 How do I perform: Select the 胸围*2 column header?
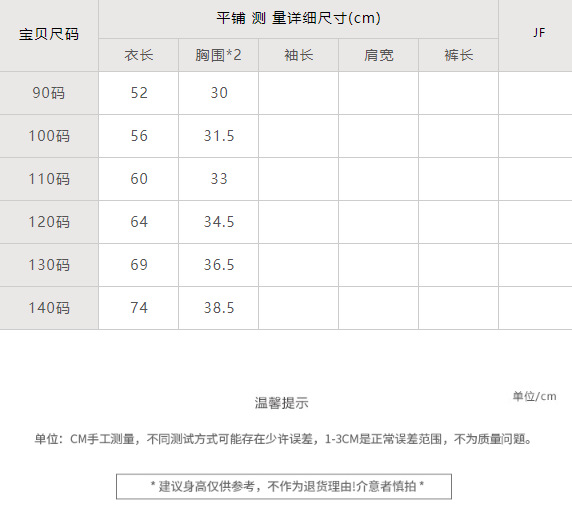[218, 55]
